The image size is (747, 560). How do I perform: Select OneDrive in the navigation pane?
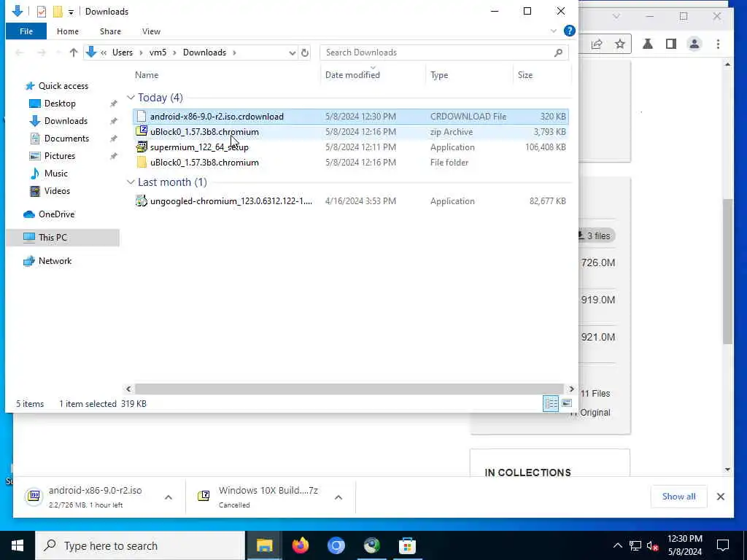pyautogui.click(x=56, y=214)
